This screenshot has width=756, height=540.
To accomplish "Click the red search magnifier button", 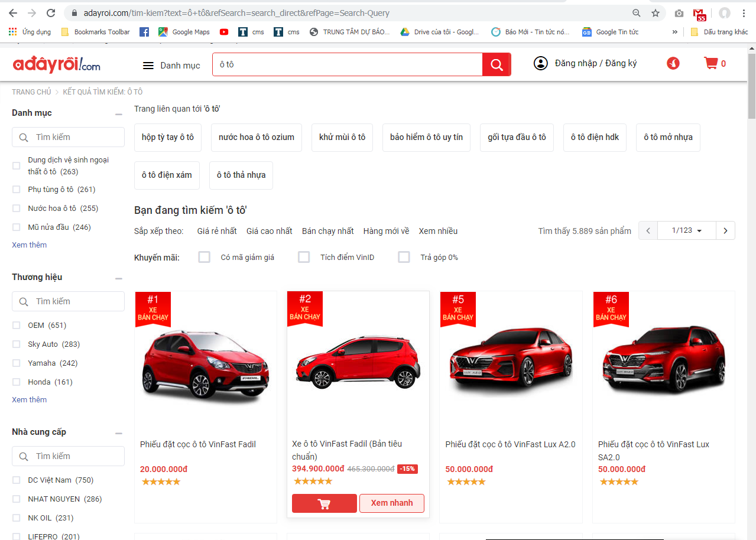I will 497,64.
